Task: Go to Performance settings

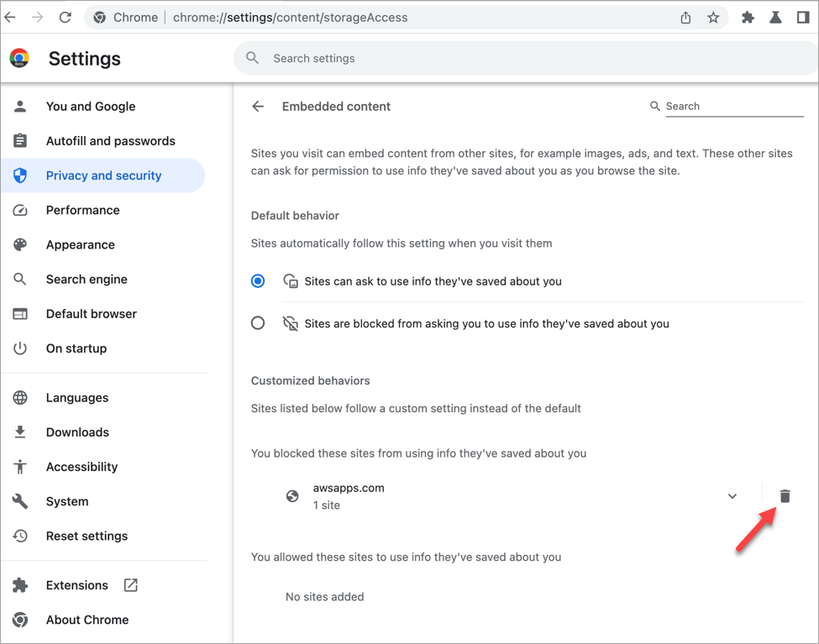Action: click(82, 210)
